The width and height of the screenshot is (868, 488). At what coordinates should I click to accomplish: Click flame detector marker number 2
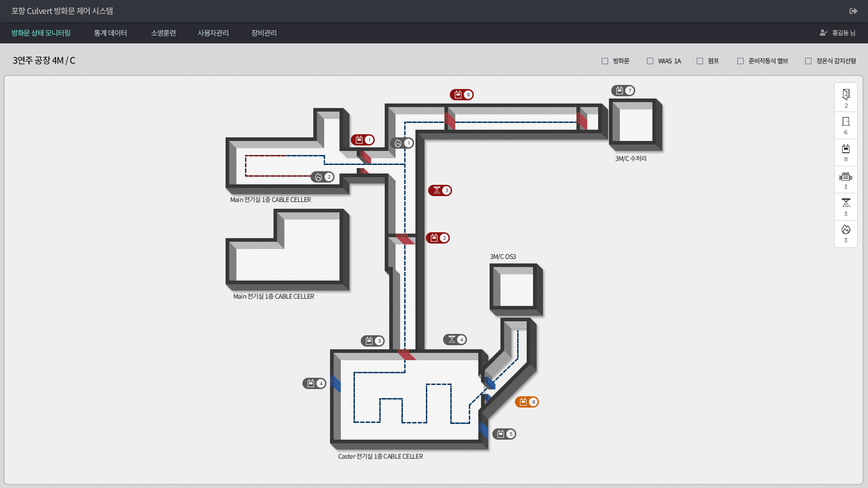pyautogui.click(x=323, y=177)
